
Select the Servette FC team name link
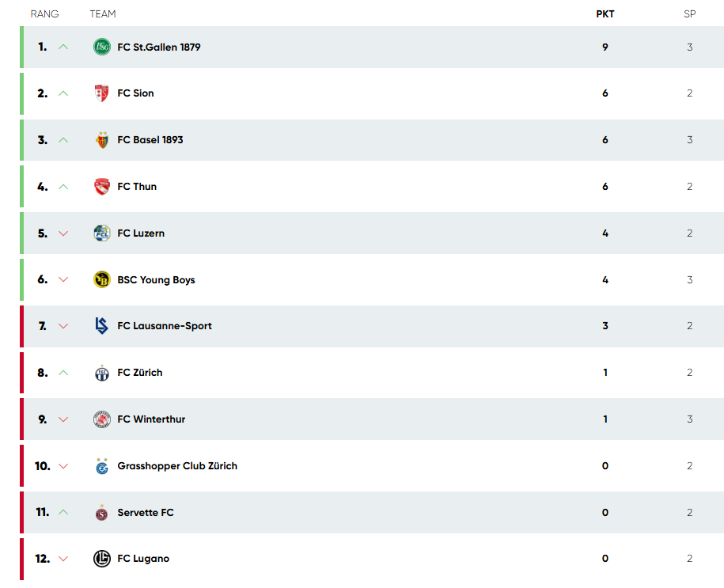pos(146,512)
